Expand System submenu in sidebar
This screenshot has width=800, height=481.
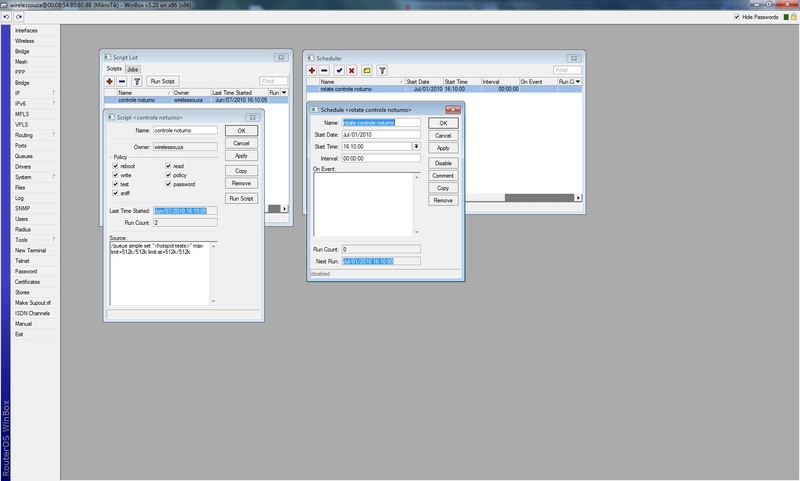(54, 176)
